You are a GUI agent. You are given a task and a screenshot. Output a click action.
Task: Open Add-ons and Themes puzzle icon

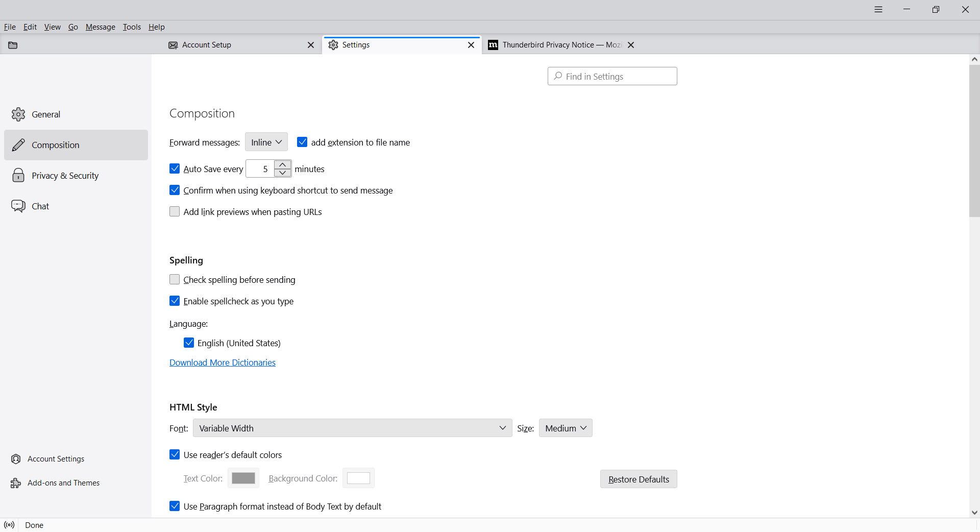point(16,483)
